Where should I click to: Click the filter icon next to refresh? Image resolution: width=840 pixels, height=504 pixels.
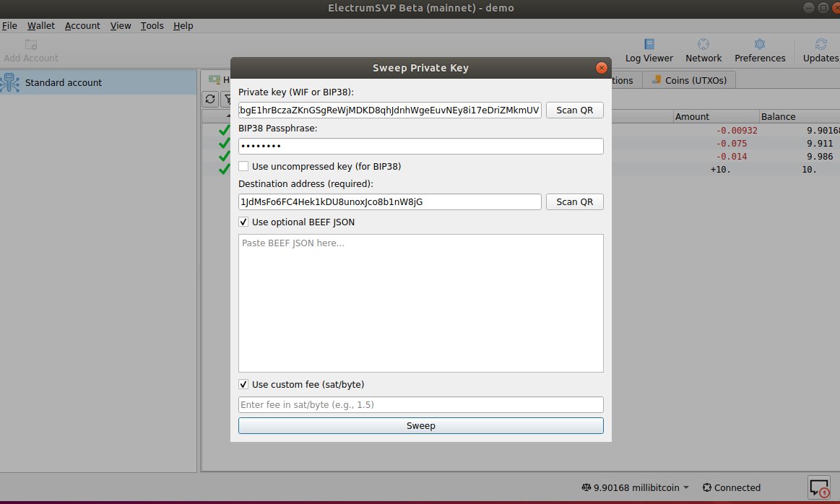pyautogui.click(x=227, y=99)
